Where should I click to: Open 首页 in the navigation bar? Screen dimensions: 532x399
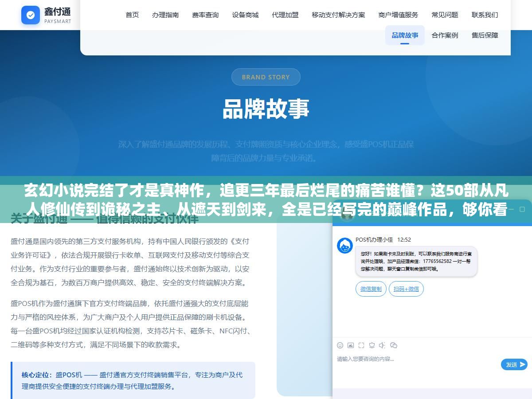[x=132, y=15]
